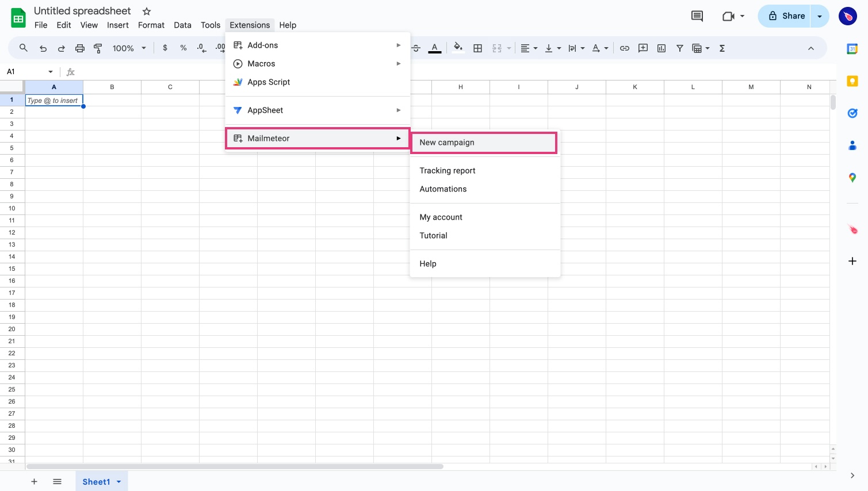Open the View menu
868x491 pixels.
coord(89,25)
